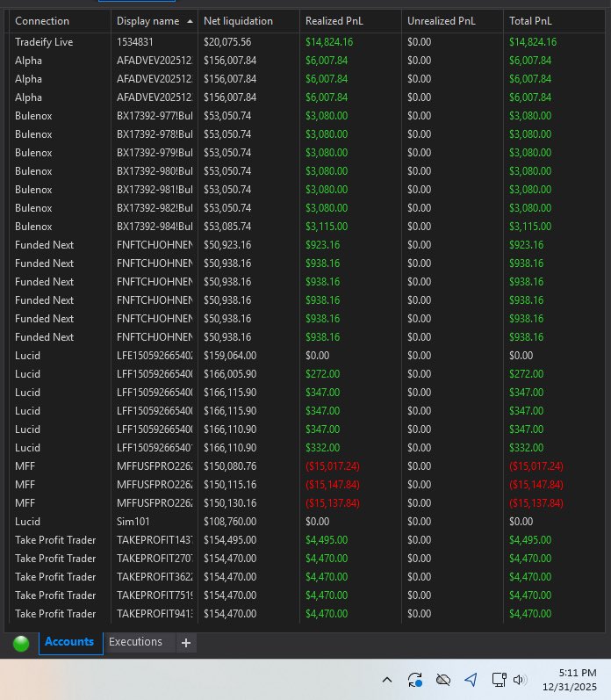The height and width of the screenshot is (700, 611).
Task: Click $4,495.00 in the Realized PnL column
Action: (327, 540)
